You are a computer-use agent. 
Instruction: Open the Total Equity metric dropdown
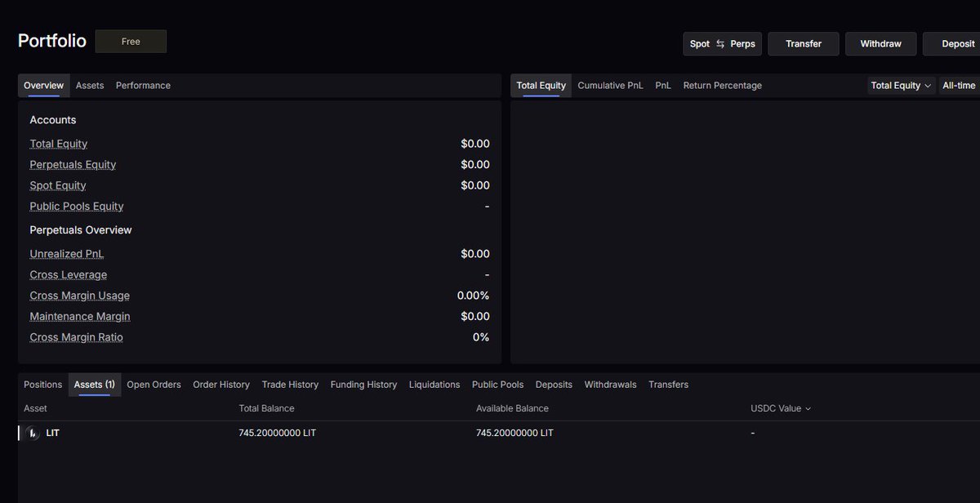[900, 85]
